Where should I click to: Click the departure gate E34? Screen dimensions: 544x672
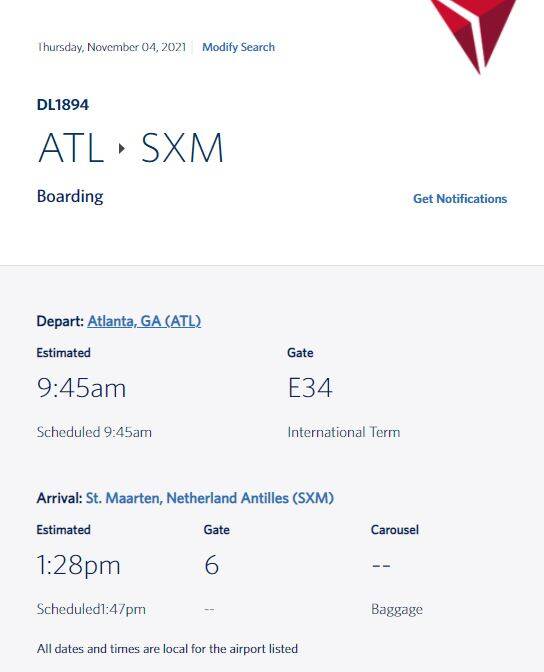[310, 388]
